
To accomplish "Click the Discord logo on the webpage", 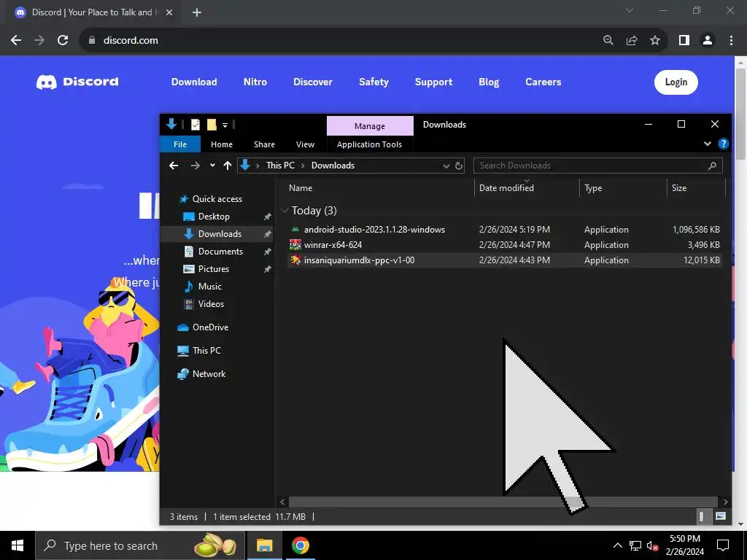I will coord(77,82).
